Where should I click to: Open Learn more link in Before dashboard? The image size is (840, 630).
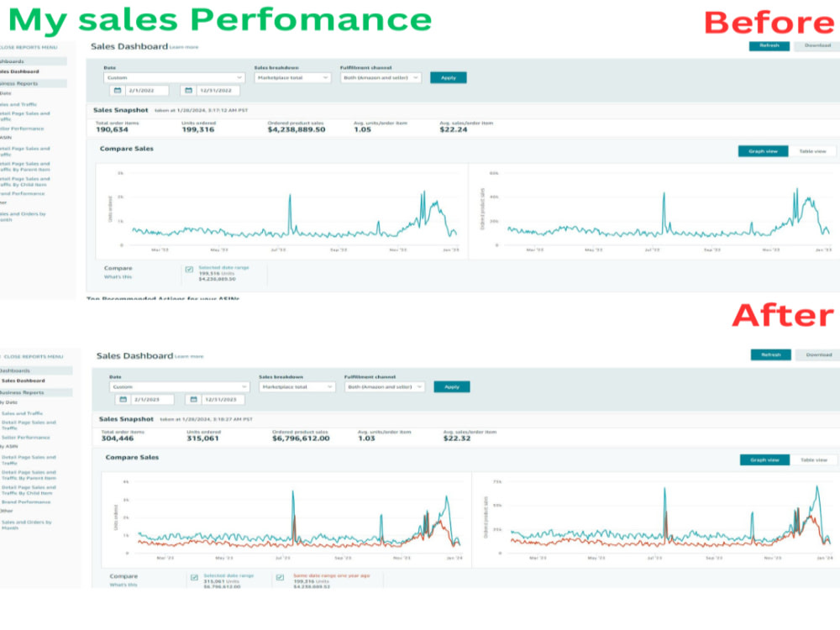[184, 48]
